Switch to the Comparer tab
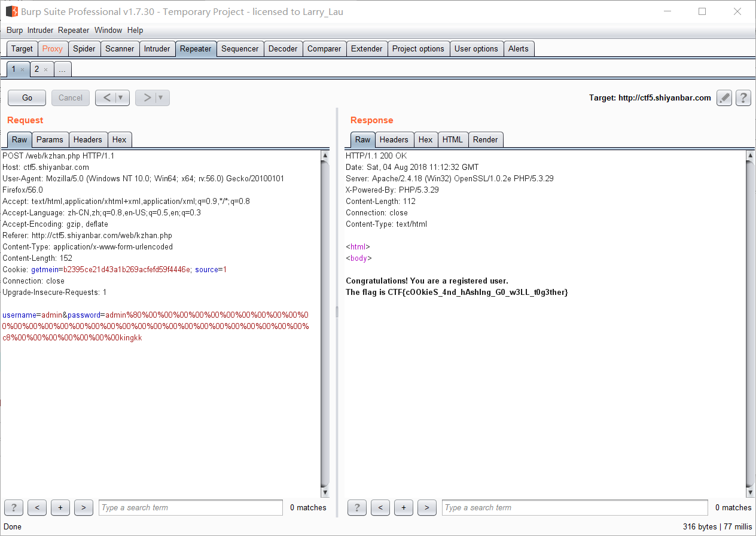 tap(324, 49)
